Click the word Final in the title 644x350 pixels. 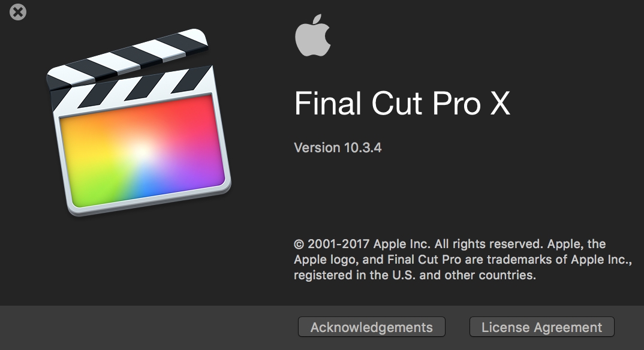(x=328, y=103)
